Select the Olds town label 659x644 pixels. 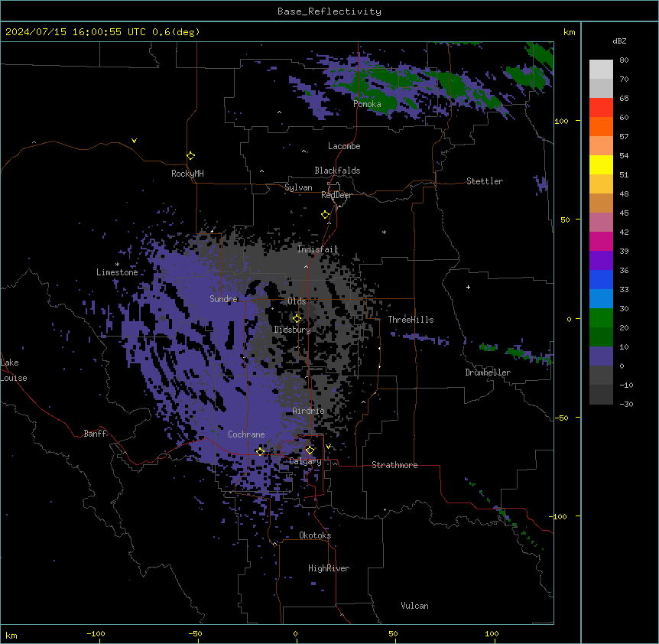click(297, 301)
